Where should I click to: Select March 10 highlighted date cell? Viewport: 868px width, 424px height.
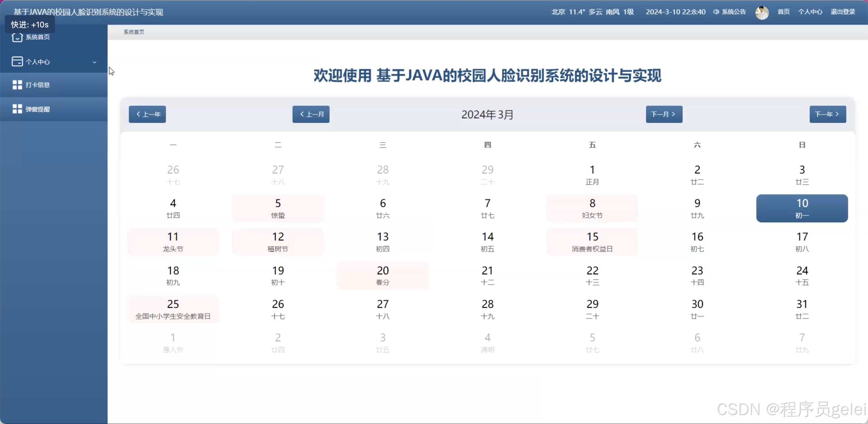[802, 208]
